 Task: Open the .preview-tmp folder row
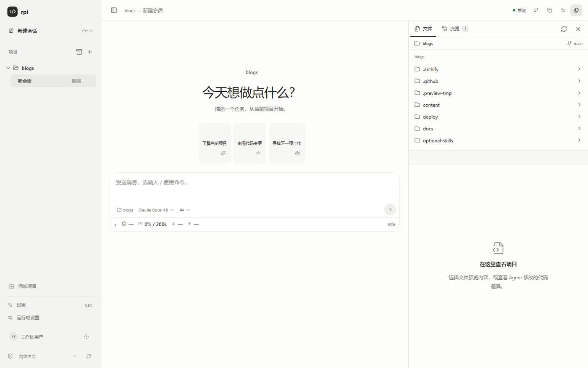498,93
